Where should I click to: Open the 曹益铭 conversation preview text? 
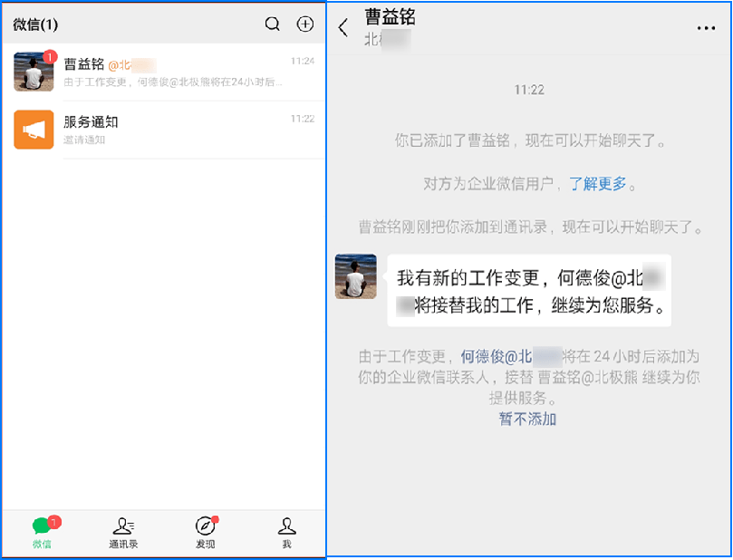172,82
